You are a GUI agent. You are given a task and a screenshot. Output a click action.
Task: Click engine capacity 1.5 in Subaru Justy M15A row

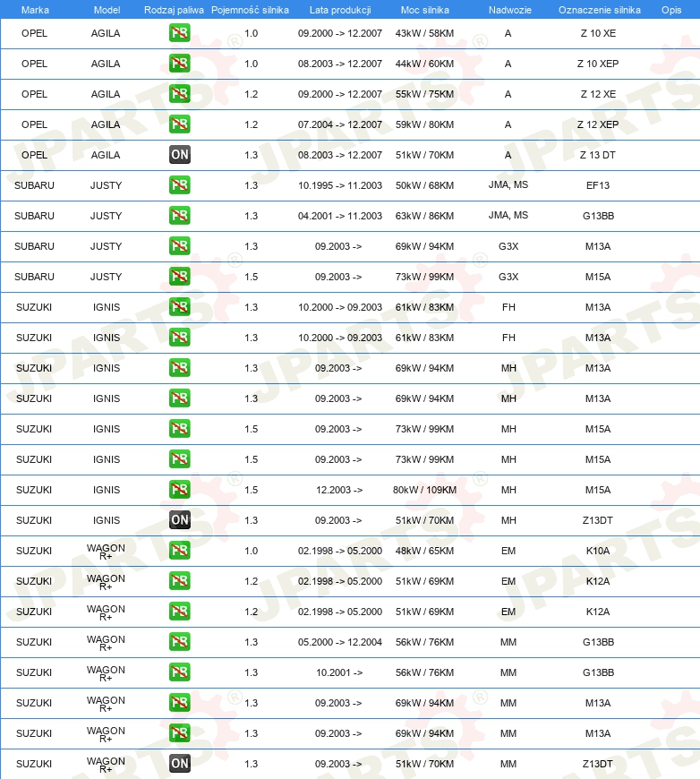tap(251, 277)
